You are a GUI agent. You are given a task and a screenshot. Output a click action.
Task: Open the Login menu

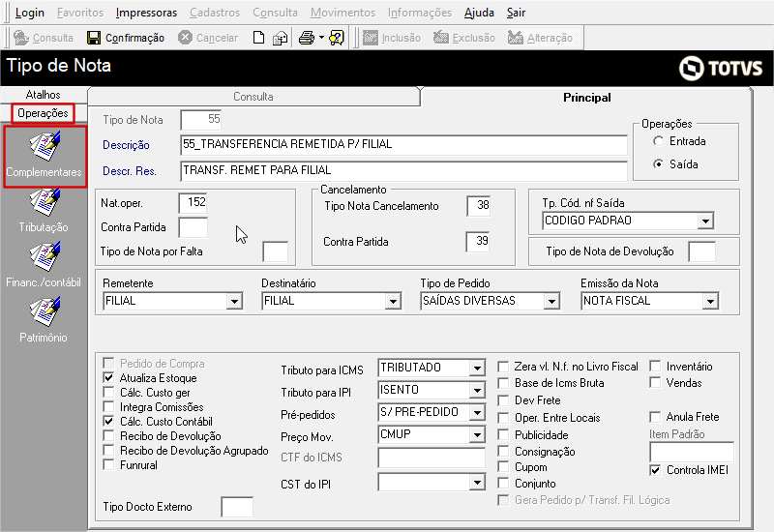tap(30, 13)
